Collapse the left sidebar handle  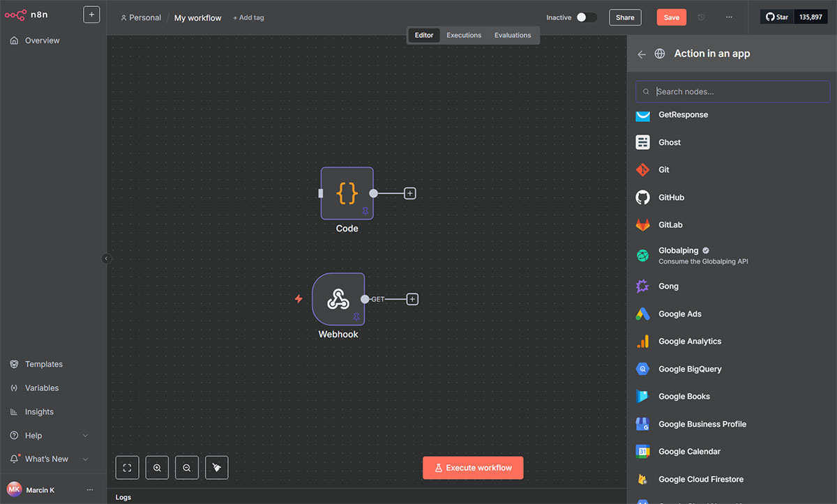click(106, 259)
